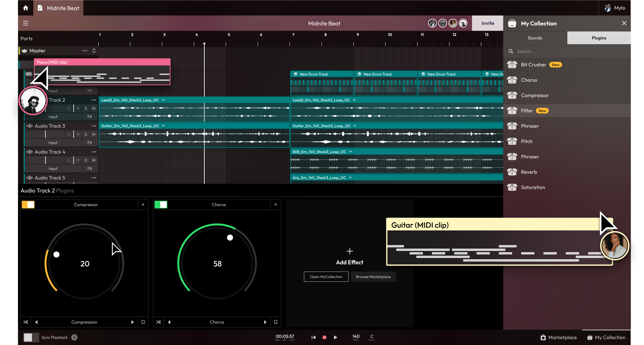Viewport: 644px width, 345px height.
Task: Switch to the Plugins tab
Action: pos(599,38)
